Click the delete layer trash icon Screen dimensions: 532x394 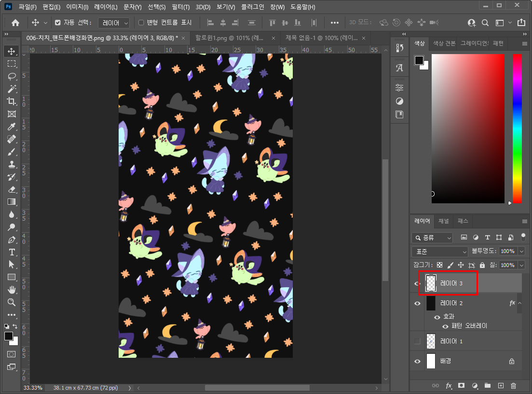point(513,385)
